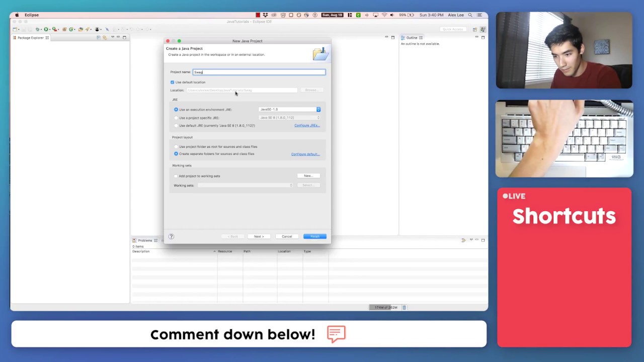Click the heap memory status bar
644x362 pixels.
click(x=385, y=307)
